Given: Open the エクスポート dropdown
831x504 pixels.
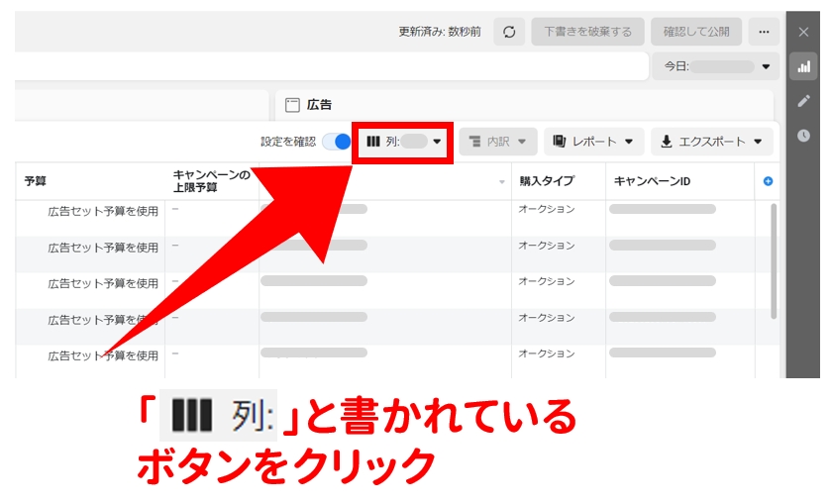Looking at the screenshot, I should 711,142.
